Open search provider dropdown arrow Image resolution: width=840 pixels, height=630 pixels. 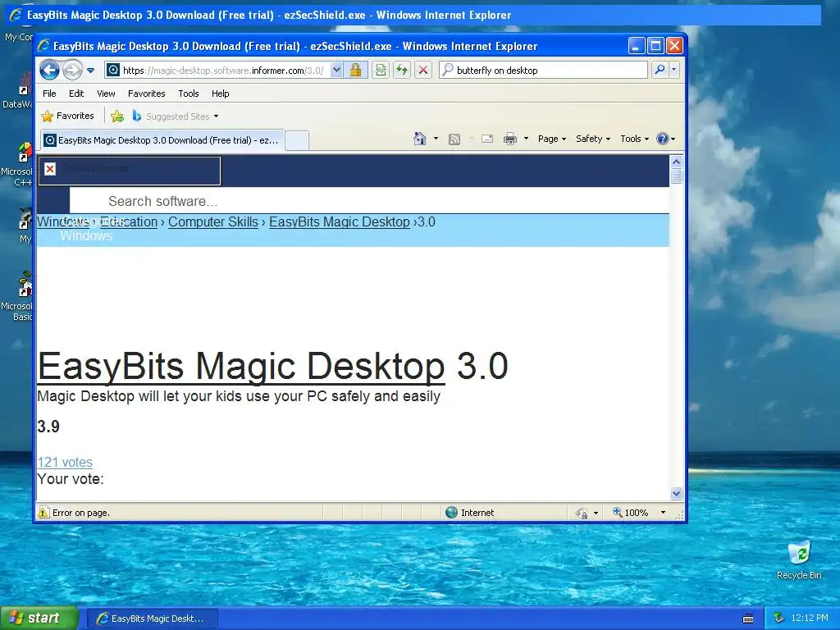tap(674, 70)
